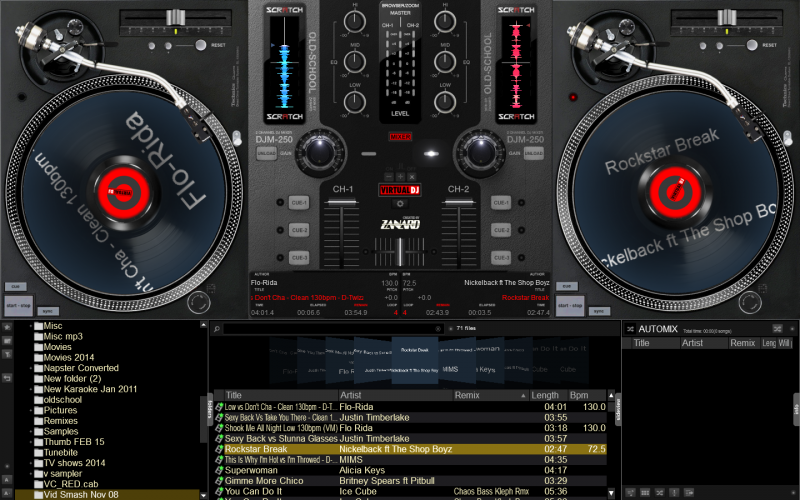Toggle the AUTOMIX shuffle icon beside the title
This screenshot has height=500, width=800.
click(631, 329)
